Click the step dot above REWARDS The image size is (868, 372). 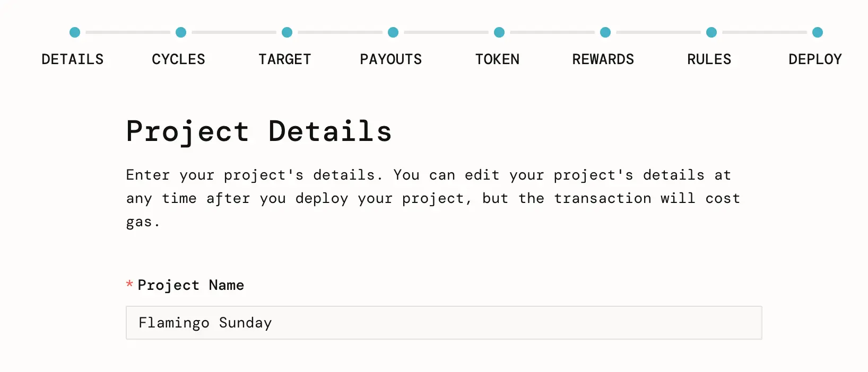605,32
